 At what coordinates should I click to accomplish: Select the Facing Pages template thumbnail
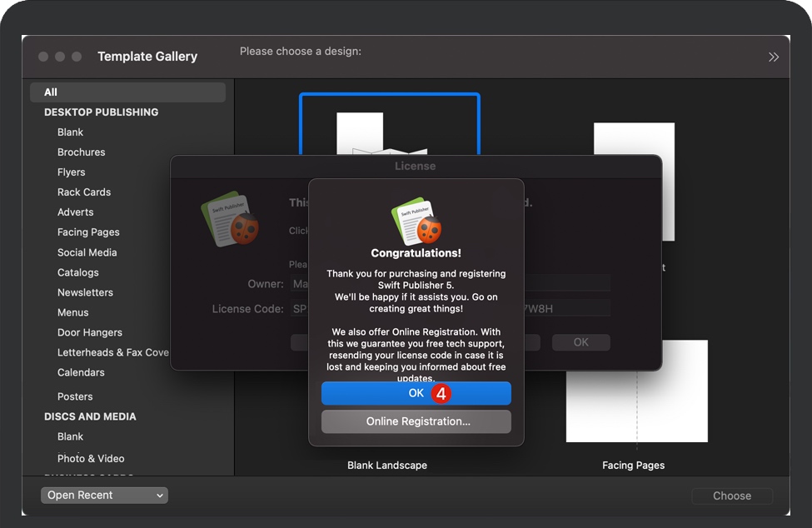coord(636,391)
